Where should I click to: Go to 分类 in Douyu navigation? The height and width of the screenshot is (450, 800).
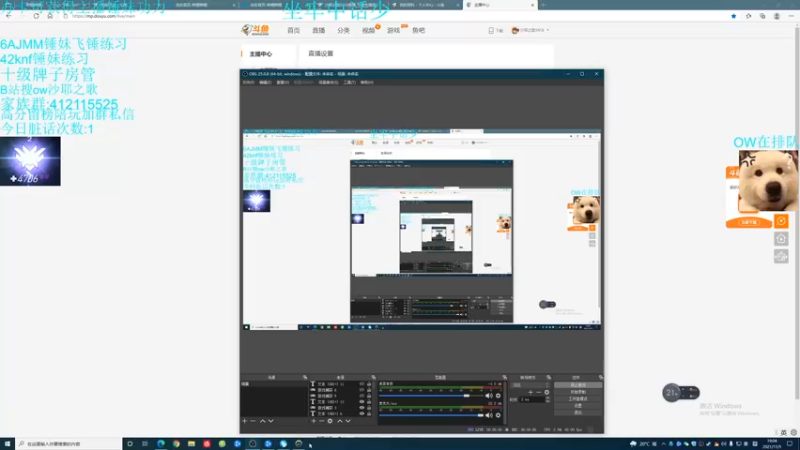pyautogui.click(x=343, y=31)
